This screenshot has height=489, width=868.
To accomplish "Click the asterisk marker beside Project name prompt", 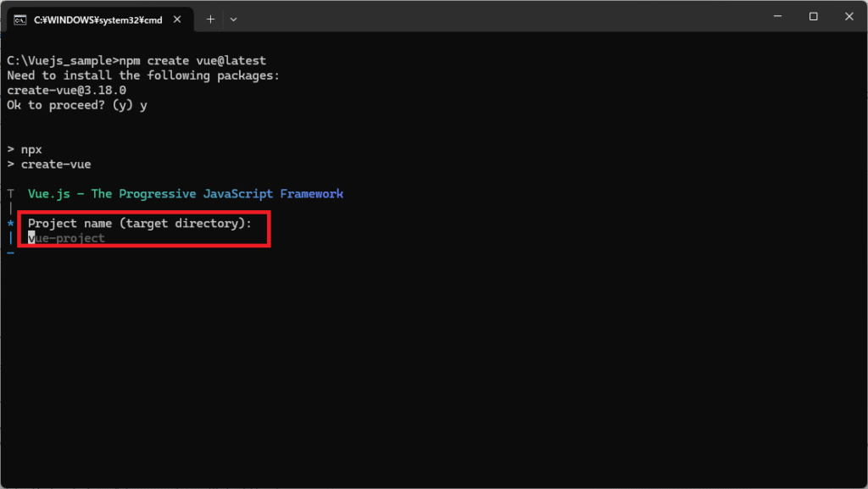I will point(10,224).
